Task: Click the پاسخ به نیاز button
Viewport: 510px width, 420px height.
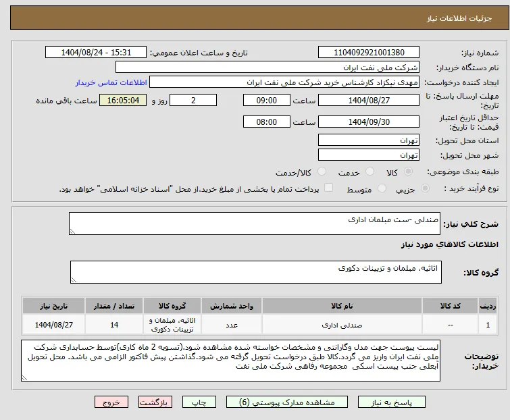Action: coord(392,402)
